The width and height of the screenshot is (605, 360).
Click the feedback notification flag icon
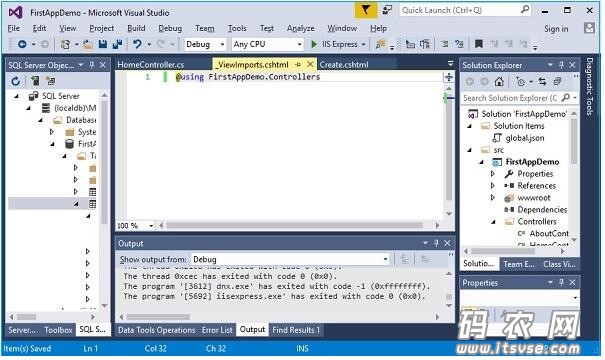pos(365,10)
